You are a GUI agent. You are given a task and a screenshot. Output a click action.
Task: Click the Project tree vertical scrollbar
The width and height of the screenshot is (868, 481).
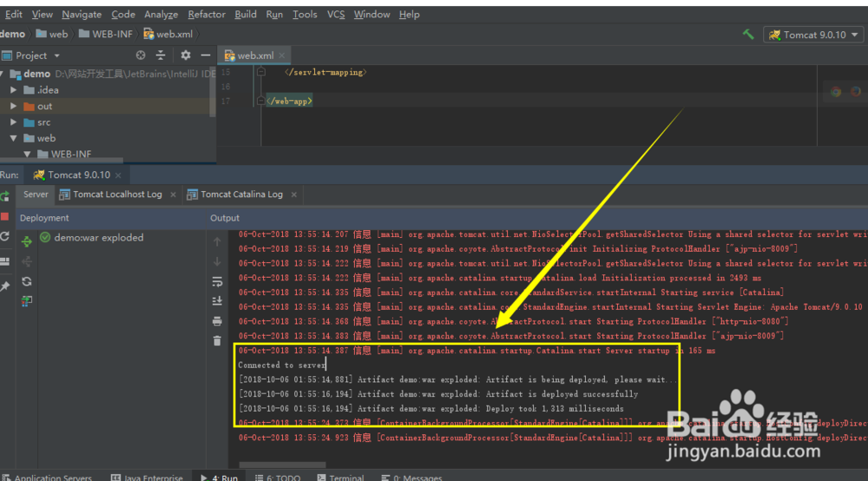[213, 92]
